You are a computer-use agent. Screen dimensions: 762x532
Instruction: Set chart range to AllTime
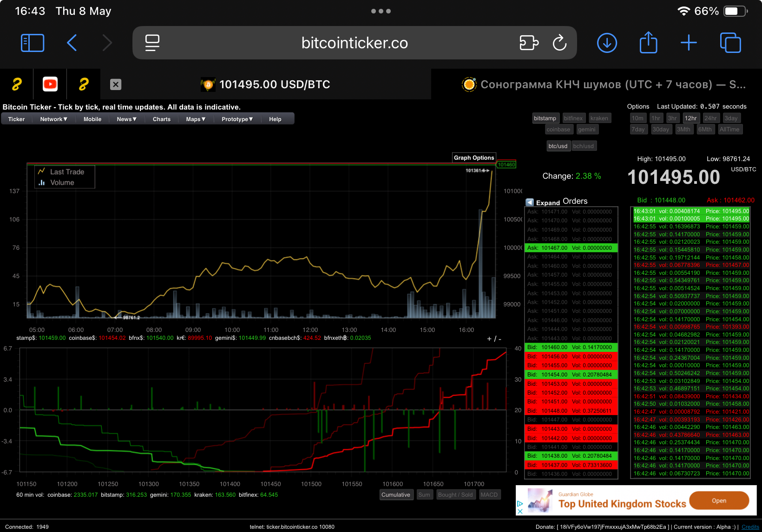click(x=729, y=130)
